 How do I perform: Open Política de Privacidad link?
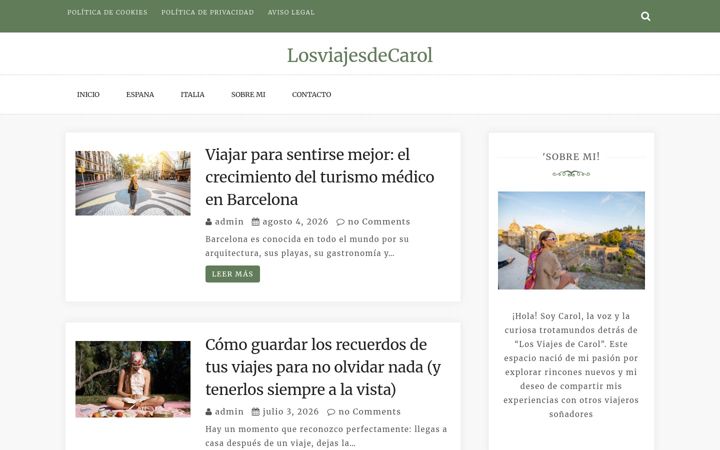click(x=208, y=12)
